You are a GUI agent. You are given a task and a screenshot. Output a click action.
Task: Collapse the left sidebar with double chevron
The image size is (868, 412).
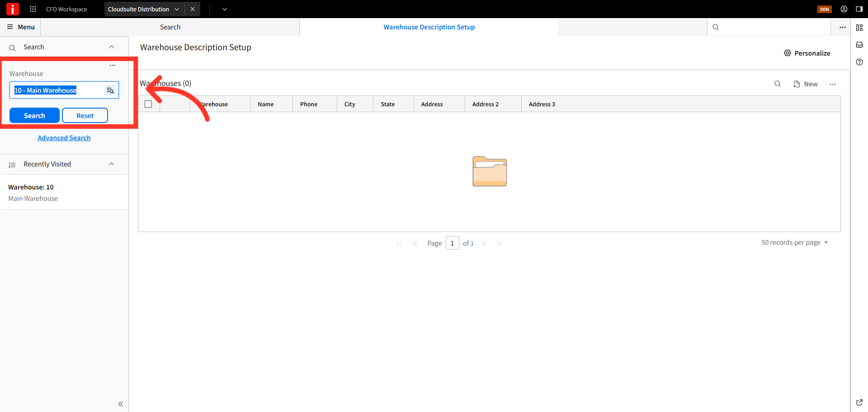121,404
